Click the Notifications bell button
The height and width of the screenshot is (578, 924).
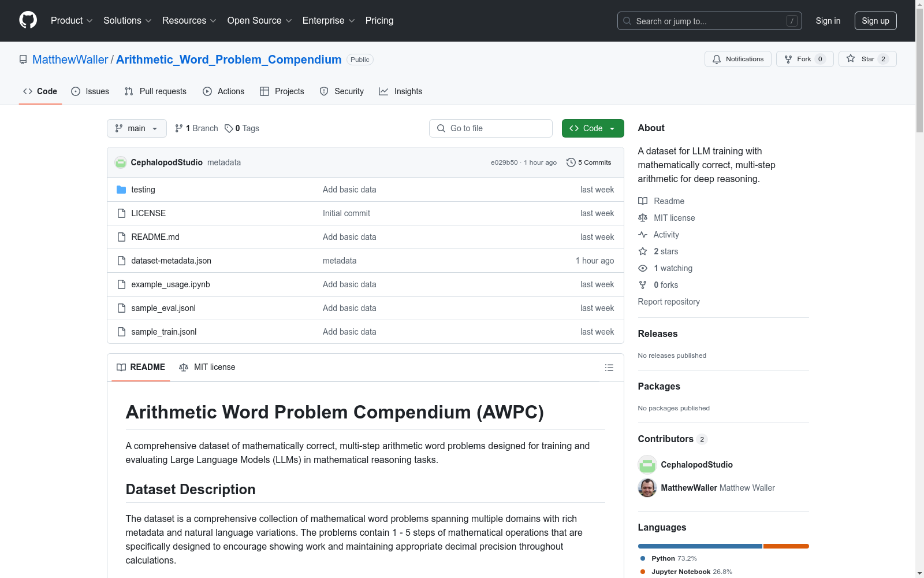(737, 59)
